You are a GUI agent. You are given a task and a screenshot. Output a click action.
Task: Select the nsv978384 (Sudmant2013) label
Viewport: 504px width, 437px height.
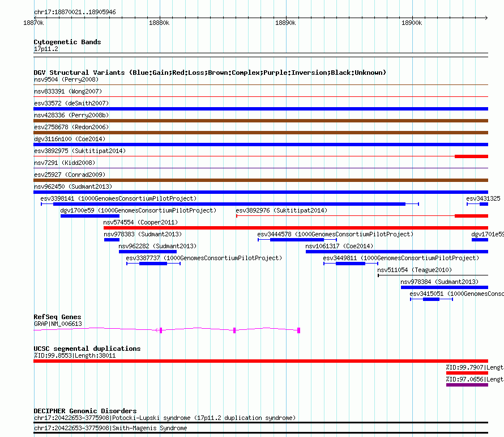[x=439, y=282]
